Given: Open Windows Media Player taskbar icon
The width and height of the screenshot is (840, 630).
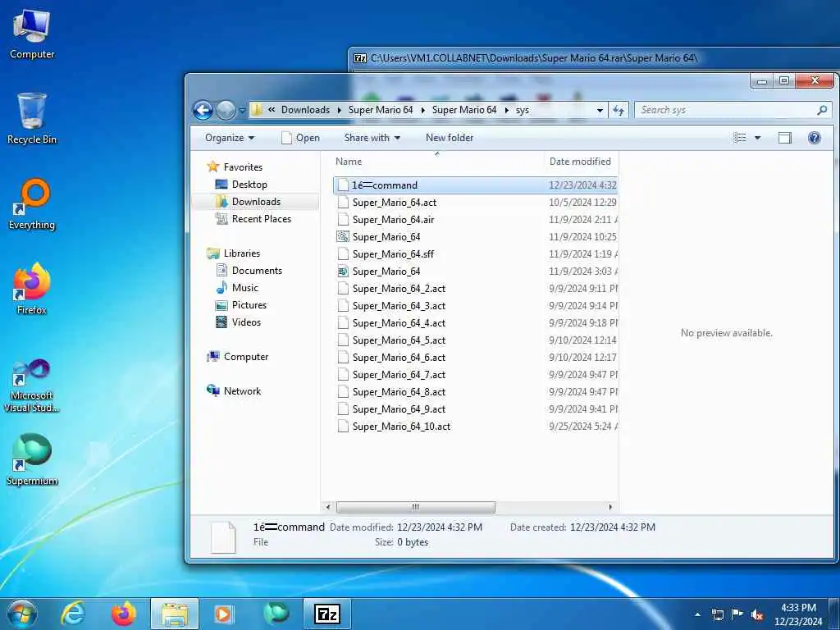Looking at the screenshot, I should [x=223, y=614].
